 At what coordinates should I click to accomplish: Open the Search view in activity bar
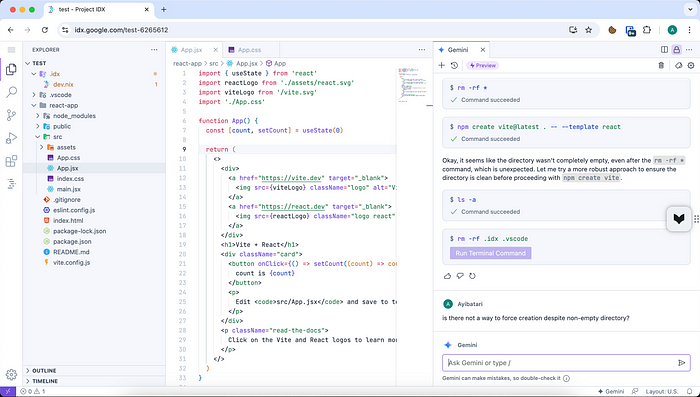(12, 92)
